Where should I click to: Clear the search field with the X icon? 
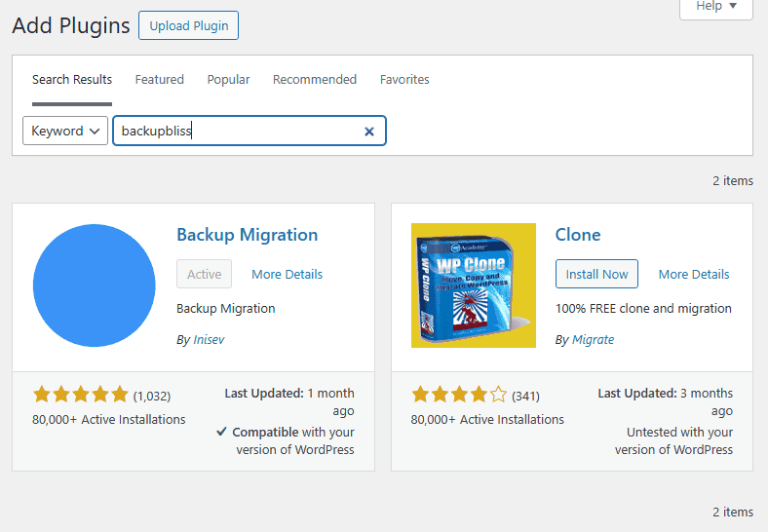pyautogui.click(x=369, y=132)
